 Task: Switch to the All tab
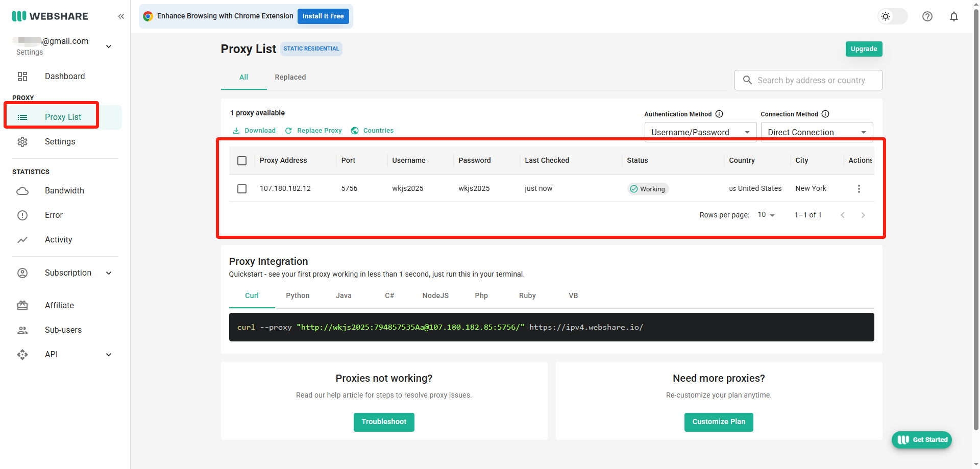tap(243, 77)
